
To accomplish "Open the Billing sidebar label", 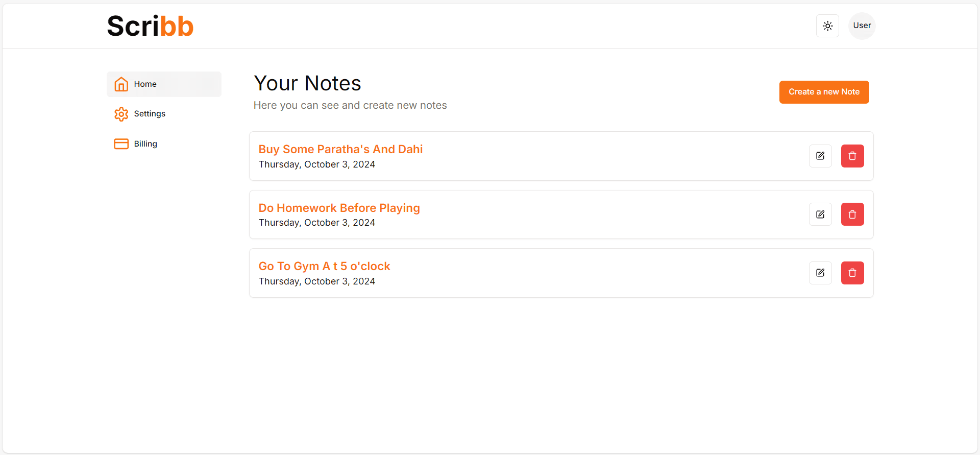I will [145, 144].
